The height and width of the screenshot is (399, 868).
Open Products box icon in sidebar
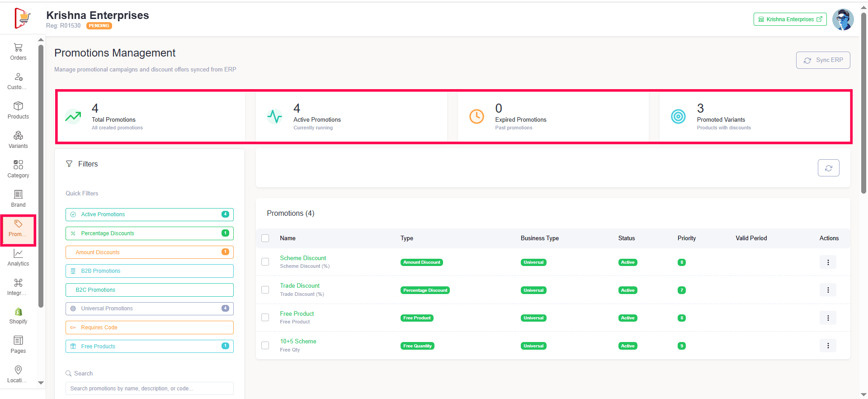pyautogui.click(x=18, y=106)
